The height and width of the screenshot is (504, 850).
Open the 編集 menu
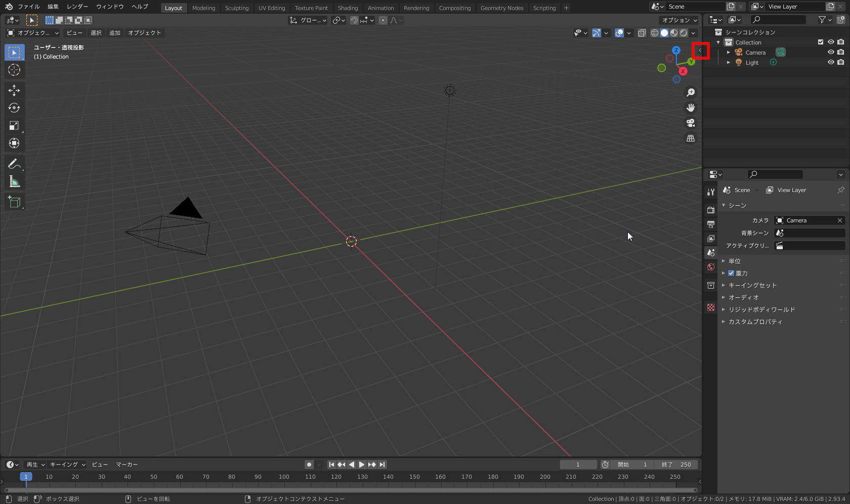click(53, 7)
